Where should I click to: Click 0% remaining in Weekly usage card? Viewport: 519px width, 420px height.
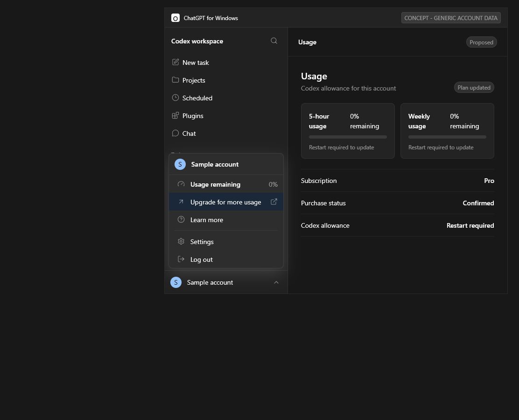(x=464, y=121)
